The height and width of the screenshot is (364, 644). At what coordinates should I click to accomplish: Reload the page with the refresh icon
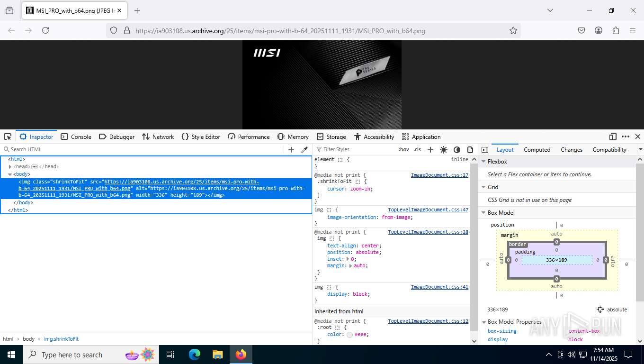coord(45,30)
